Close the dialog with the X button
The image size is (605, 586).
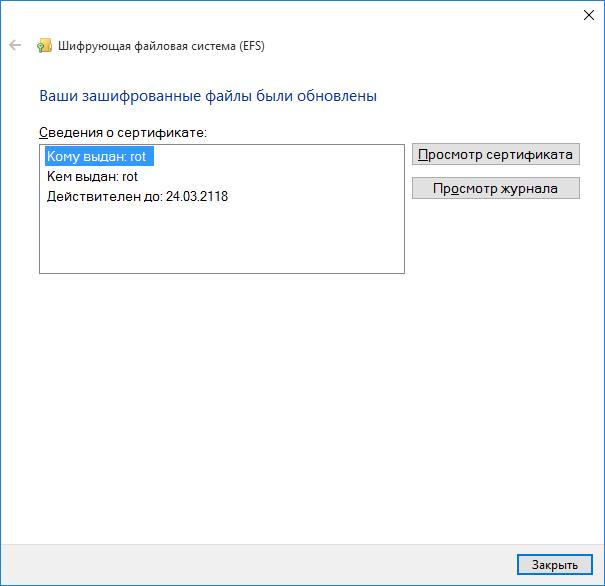tap(589, 15)
